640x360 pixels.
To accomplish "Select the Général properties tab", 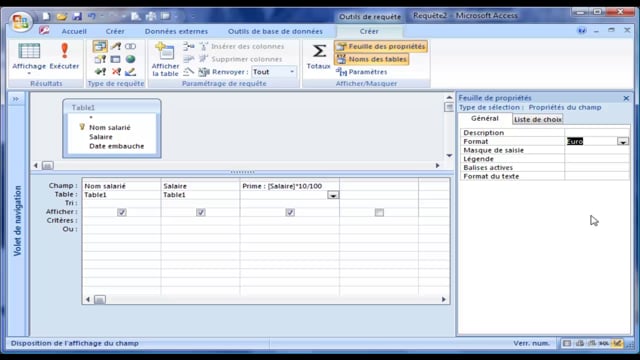I will point(485,118).
